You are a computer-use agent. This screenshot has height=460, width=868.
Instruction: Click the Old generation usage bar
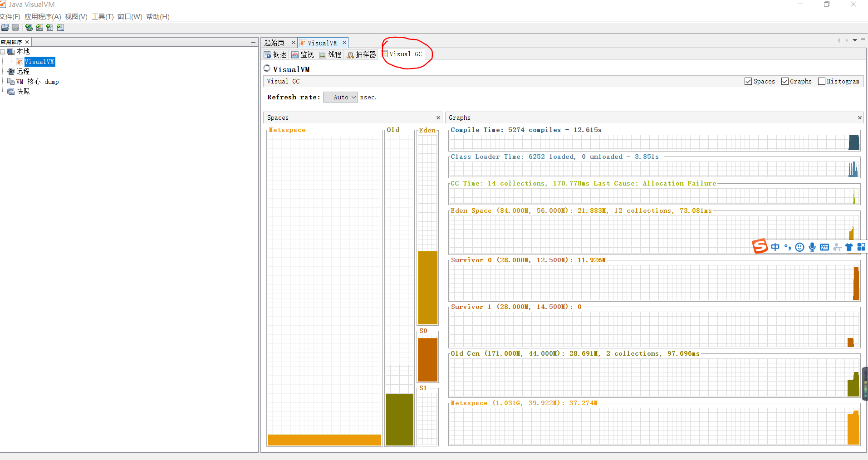pyautogui.click(x=399, y=420)
